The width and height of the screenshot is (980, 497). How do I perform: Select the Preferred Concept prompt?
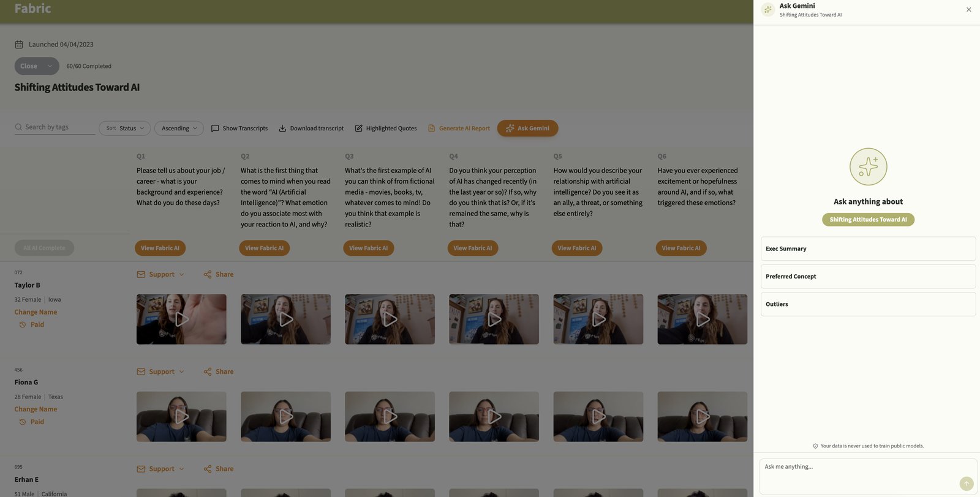click(x=868, y=277)
